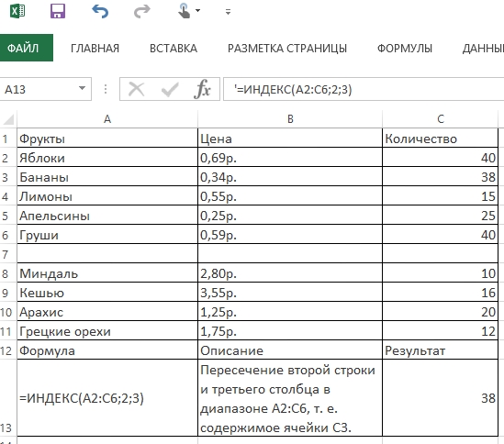
Task: Select quantity cell 16
Action: coord(441,293)
